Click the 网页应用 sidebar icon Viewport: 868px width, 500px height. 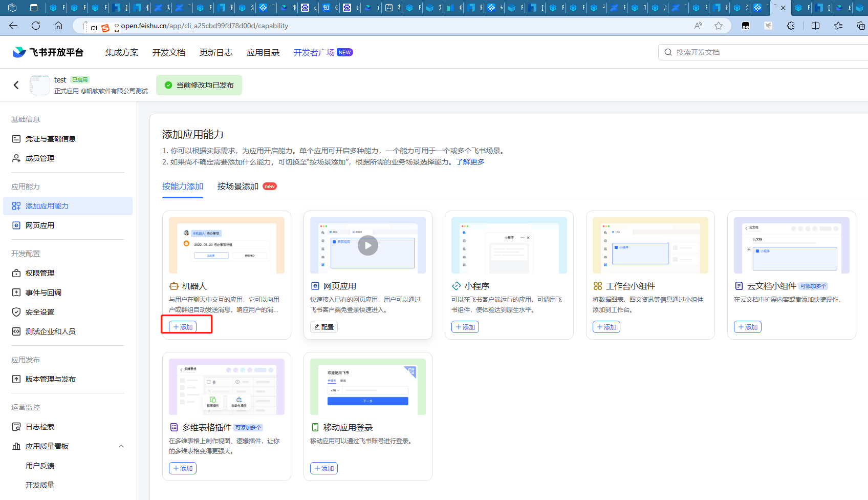(x=16, y=225)
